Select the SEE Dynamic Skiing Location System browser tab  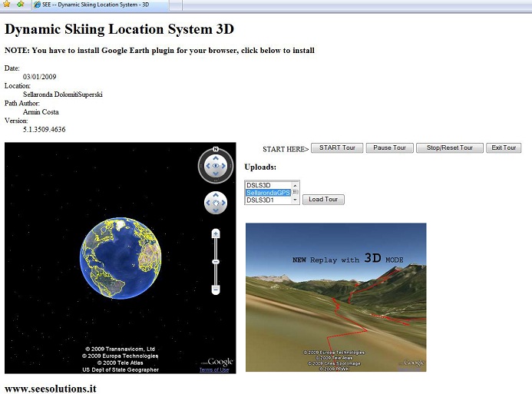(x=101, y=5)
